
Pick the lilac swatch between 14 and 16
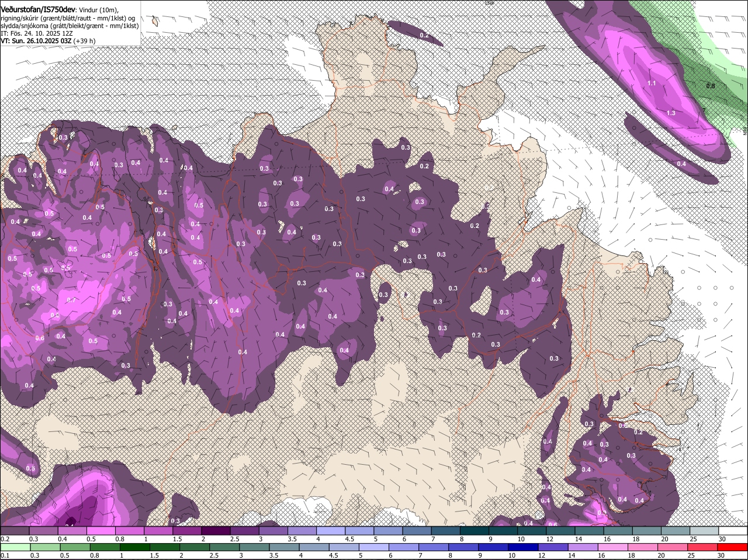[584, 547]
